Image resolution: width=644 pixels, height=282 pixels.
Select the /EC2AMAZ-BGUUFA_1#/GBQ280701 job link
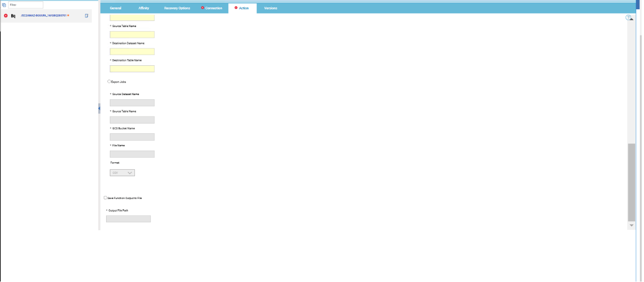point(44,16)
